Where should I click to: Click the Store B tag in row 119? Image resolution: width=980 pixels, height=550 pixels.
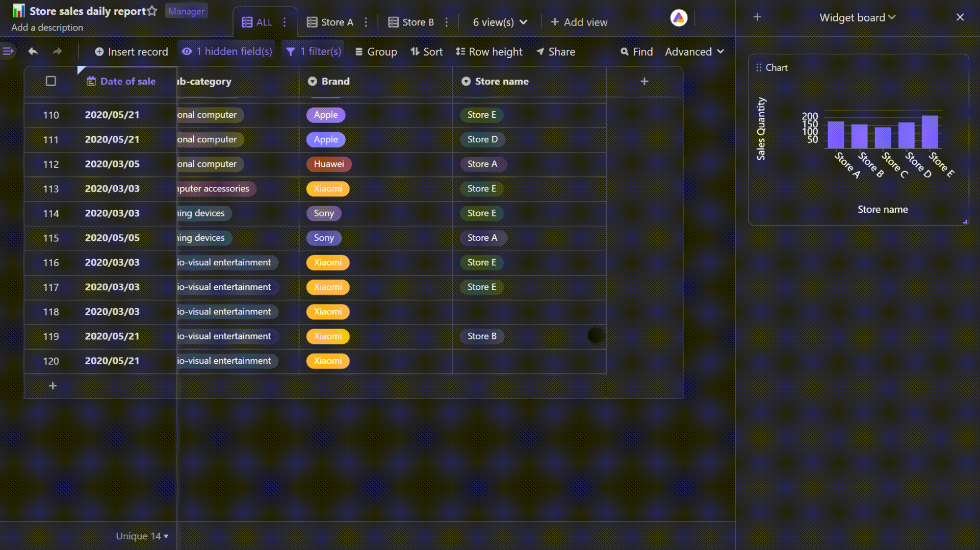(482, 336)
